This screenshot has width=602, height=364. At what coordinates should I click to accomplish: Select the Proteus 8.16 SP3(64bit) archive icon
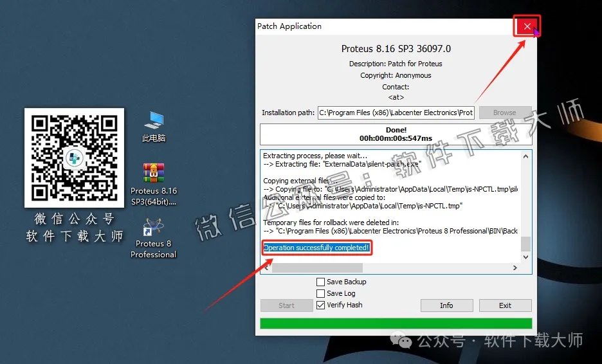point(154,185)
